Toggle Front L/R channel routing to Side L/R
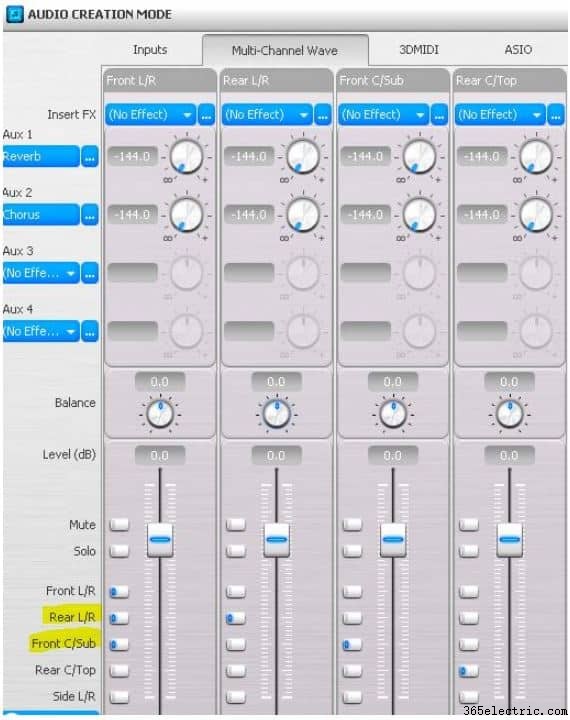This screenshot has width=570, height=720. click(119, 698)
